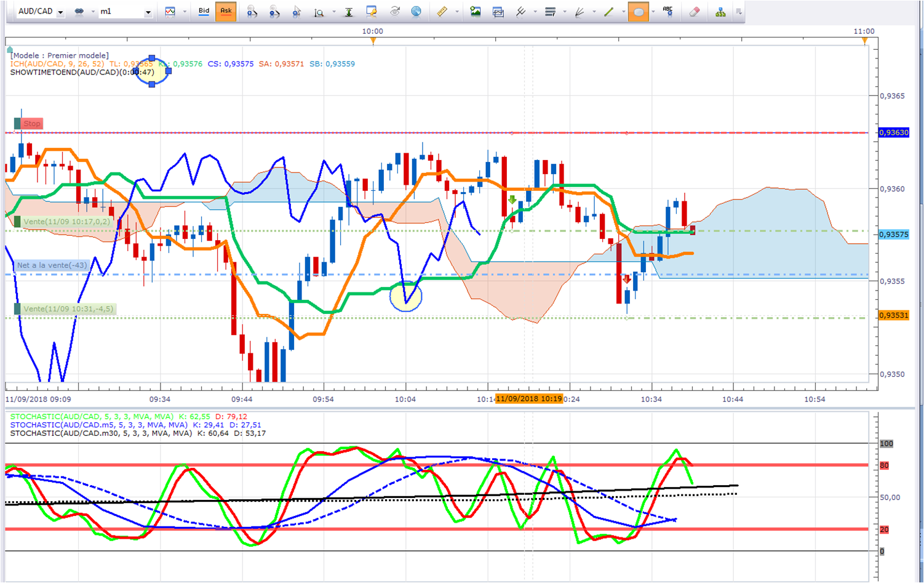Viewport: 924px width, 583px height.
Task: Expand the vertical zoom dropdown arrow
Action: click(x=334, y=12)
